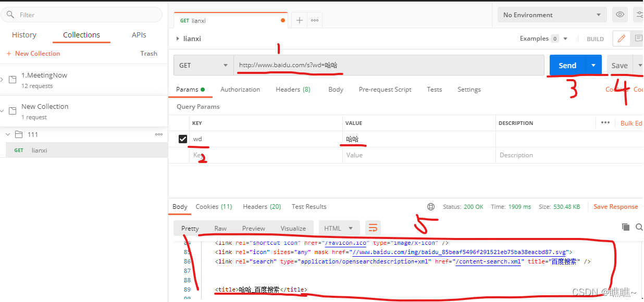This screenshot has height=302, width=644.
Task: Open the Authorization tab
Action: click(x=240, y=90)
